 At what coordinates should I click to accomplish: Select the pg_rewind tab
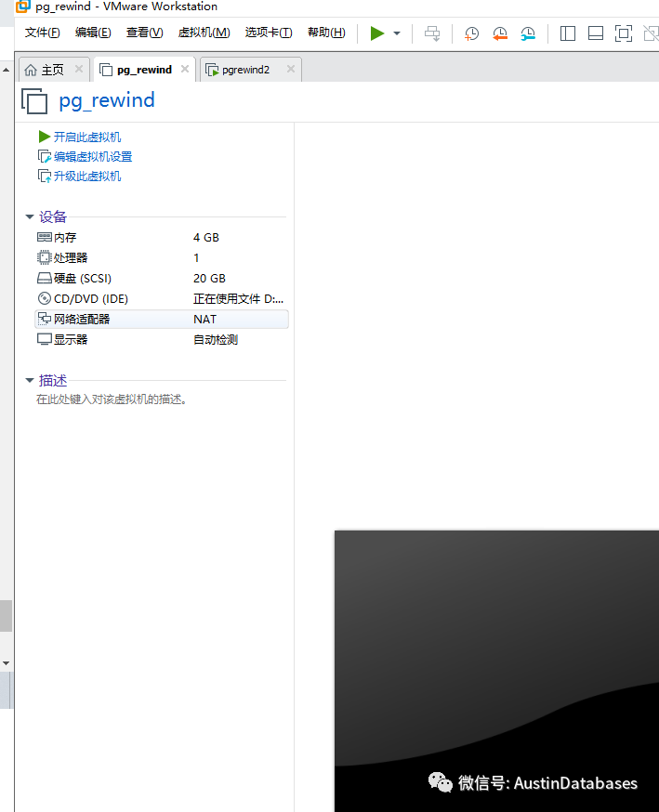tap(144, 70)
